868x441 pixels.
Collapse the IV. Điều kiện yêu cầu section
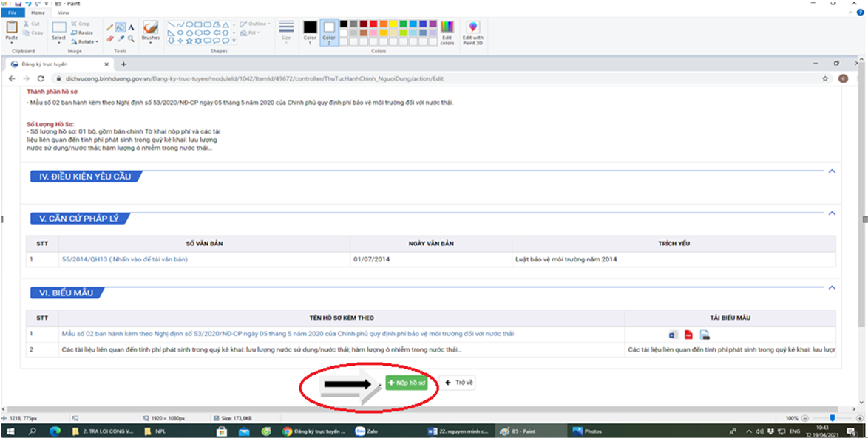pos(832,171)
